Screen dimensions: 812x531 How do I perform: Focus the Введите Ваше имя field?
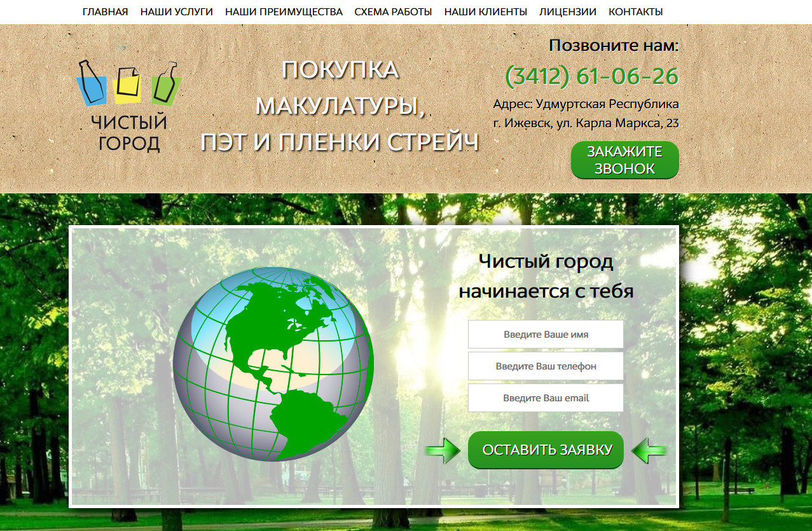click(546, 334)
